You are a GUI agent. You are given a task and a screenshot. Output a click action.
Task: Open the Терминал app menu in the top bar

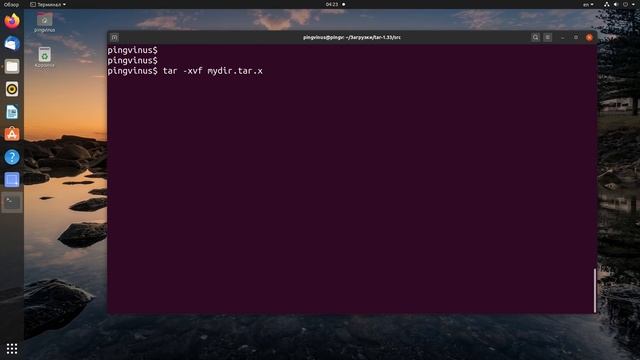click(x=48, y=4)
